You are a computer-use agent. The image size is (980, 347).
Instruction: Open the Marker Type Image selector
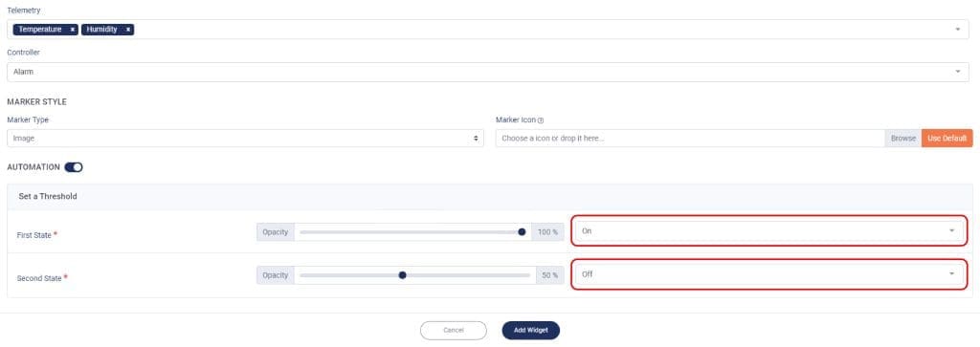coord(245,139)
